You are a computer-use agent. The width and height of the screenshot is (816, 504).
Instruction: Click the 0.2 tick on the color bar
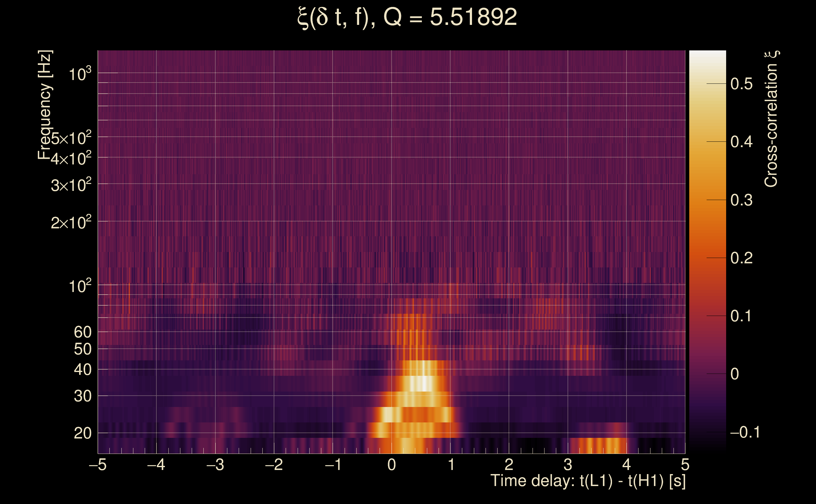[741, 258]
